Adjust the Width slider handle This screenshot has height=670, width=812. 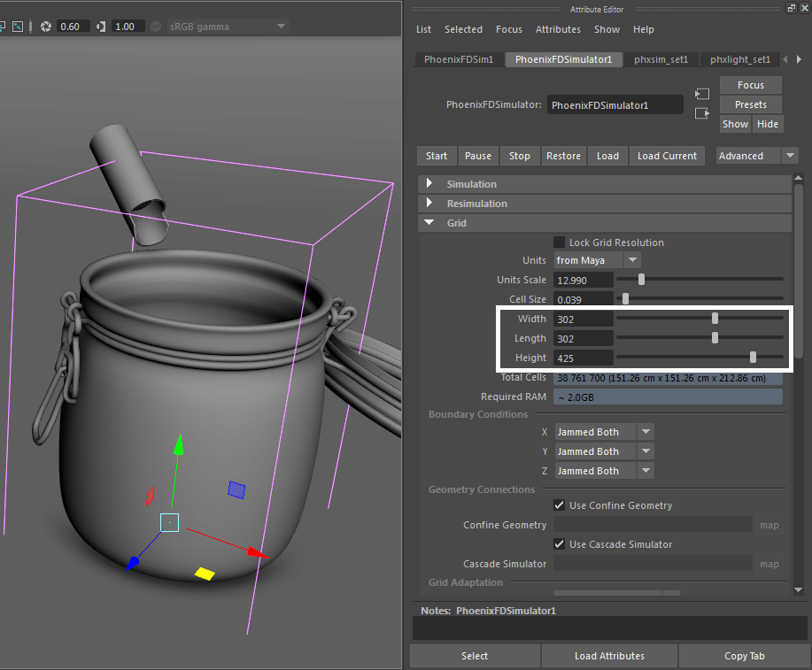715,319
